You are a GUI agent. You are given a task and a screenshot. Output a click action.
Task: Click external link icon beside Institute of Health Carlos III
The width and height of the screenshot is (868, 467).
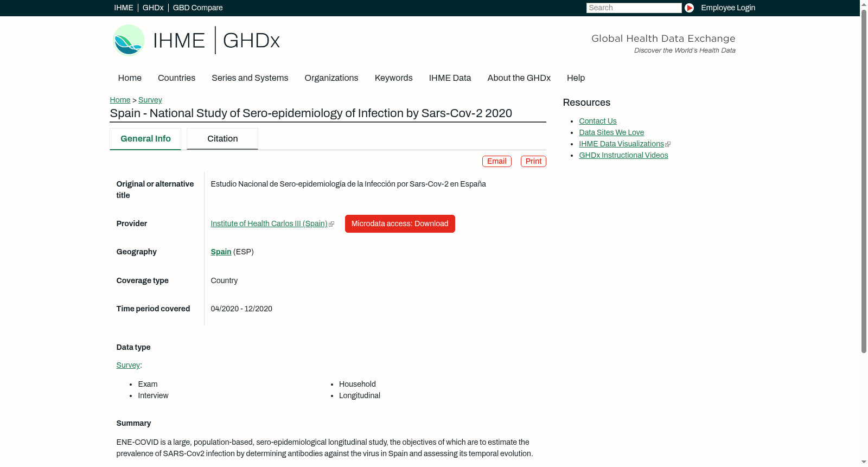[331, 224]
